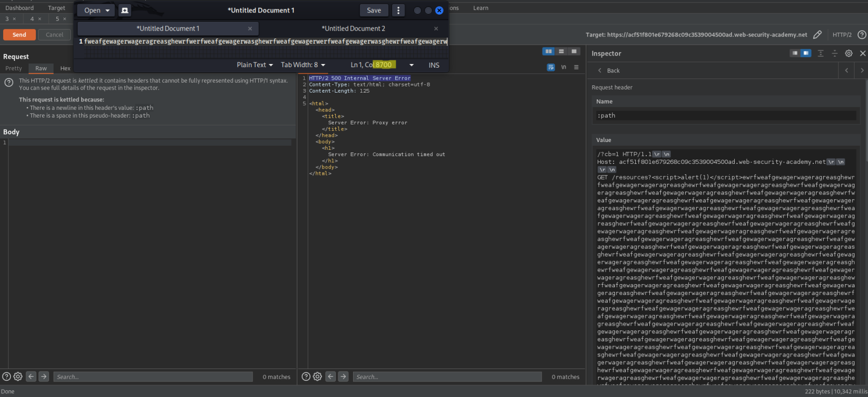Open kettled request help question icon
The image size is (868, 397).
(x=9, y=83)
